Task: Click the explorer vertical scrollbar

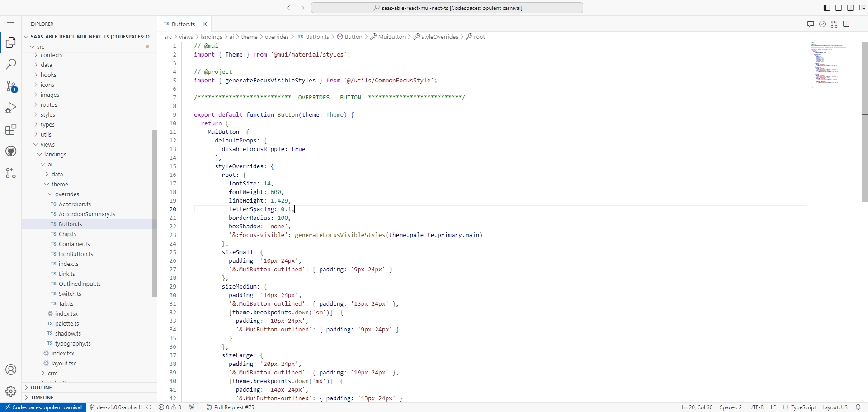Action: [x=154, y=213]
